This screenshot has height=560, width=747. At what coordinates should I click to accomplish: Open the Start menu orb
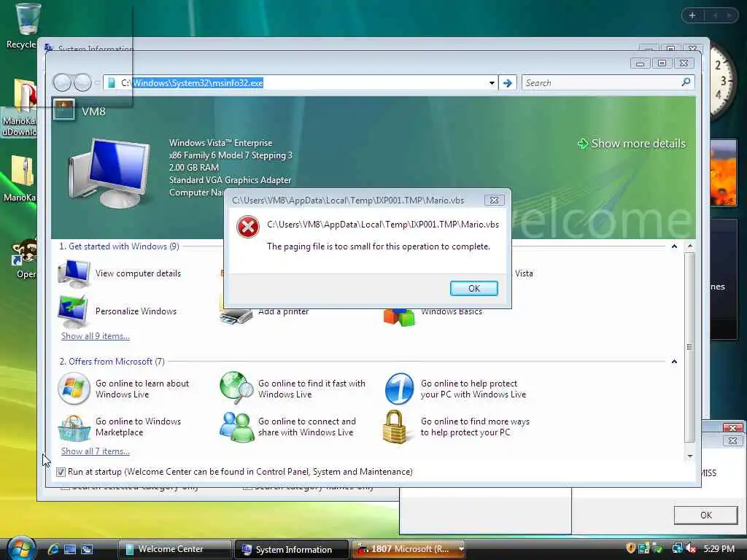point(21,548)
